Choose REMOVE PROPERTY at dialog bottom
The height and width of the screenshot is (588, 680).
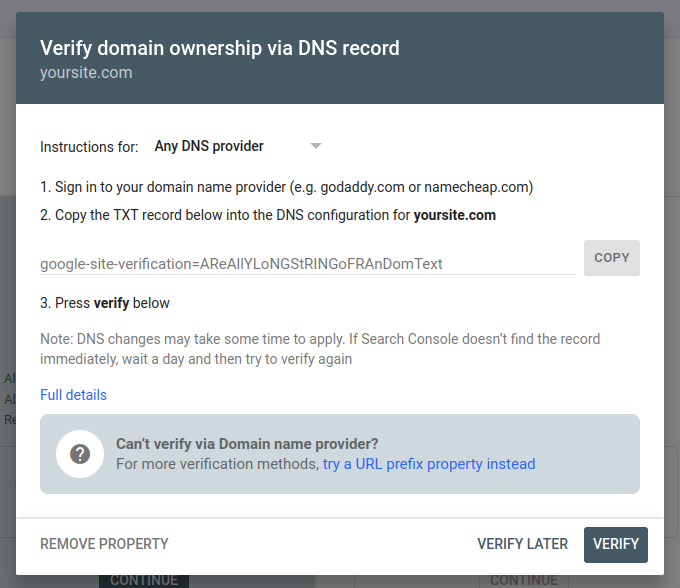click(104, 544)
